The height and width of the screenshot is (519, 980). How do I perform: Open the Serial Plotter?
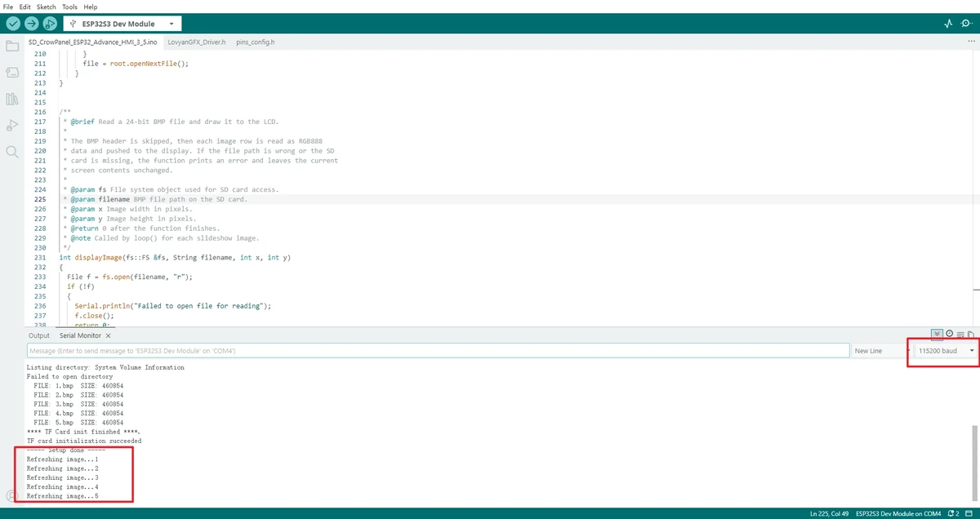948,24
